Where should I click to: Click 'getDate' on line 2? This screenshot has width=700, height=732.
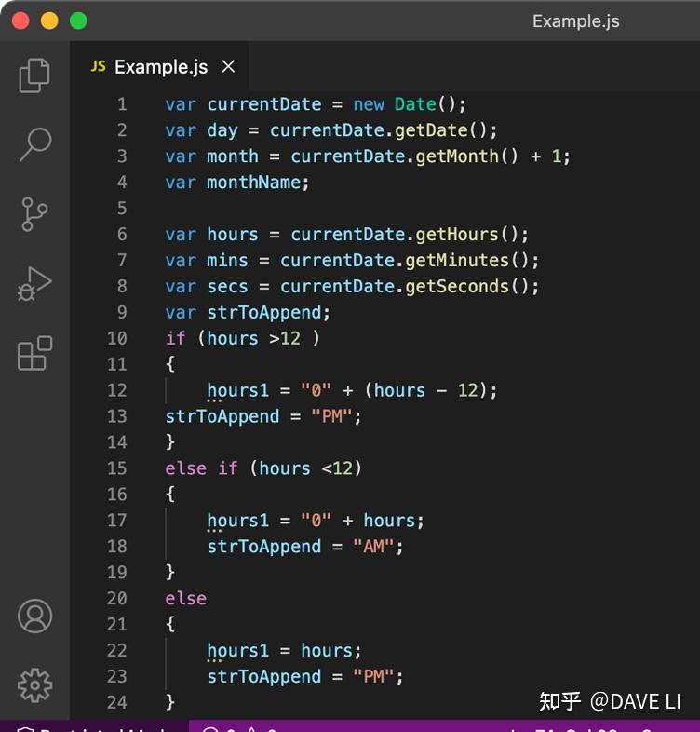(431, 130)
